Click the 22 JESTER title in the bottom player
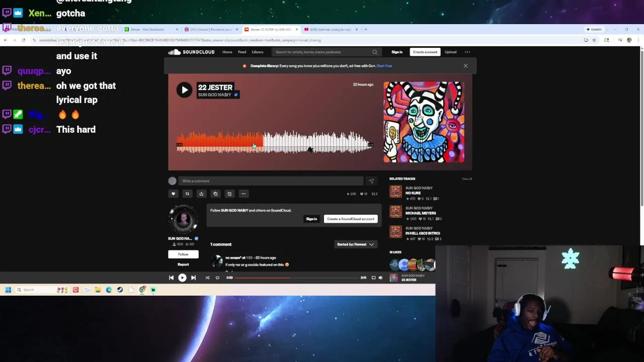The width and height of the screenshot is (644, 362). coord(409,280)
